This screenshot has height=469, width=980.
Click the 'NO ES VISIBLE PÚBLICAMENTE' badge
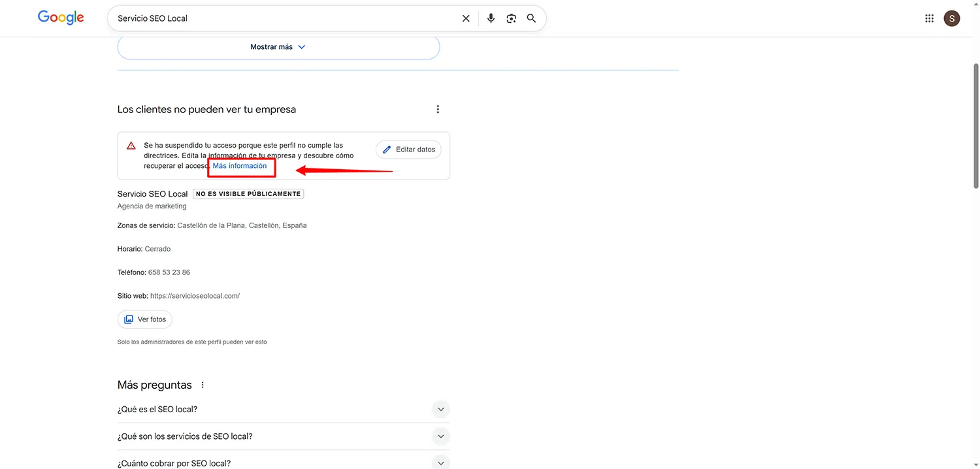(248, 194)
